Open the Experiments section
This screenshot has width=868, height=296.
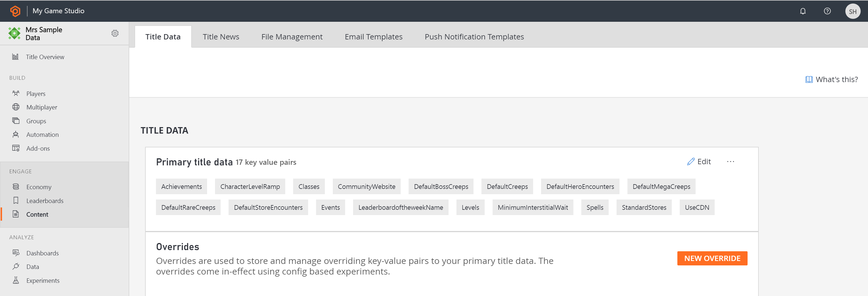tap(43, 280)
